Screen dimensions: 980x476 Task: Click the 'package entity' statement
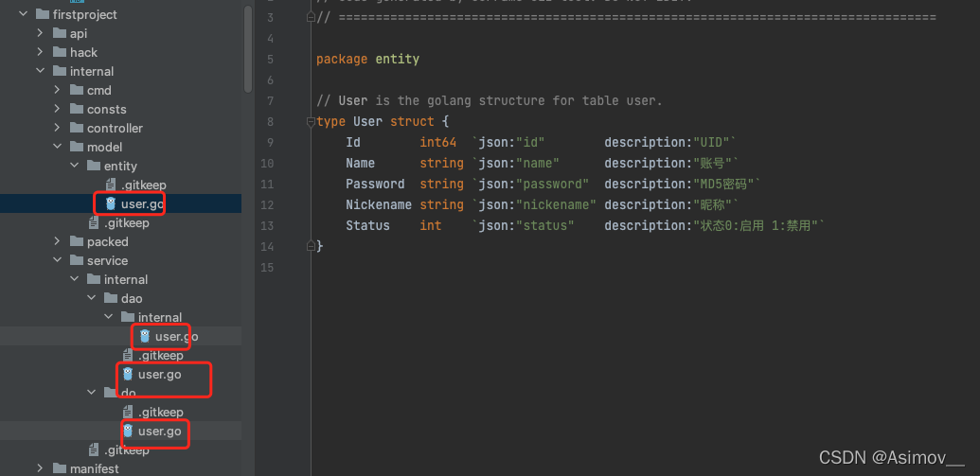click(367, 60)
